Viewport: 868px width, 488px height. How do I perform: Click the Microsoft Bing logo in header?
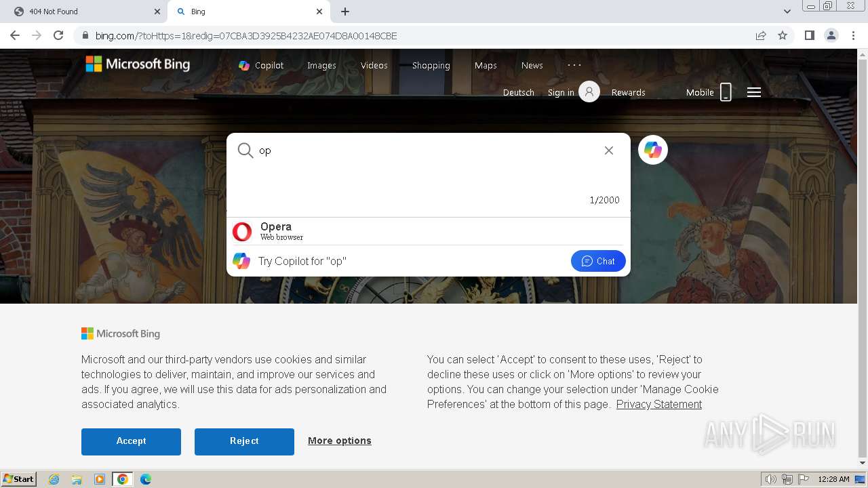tap(138, 64)
